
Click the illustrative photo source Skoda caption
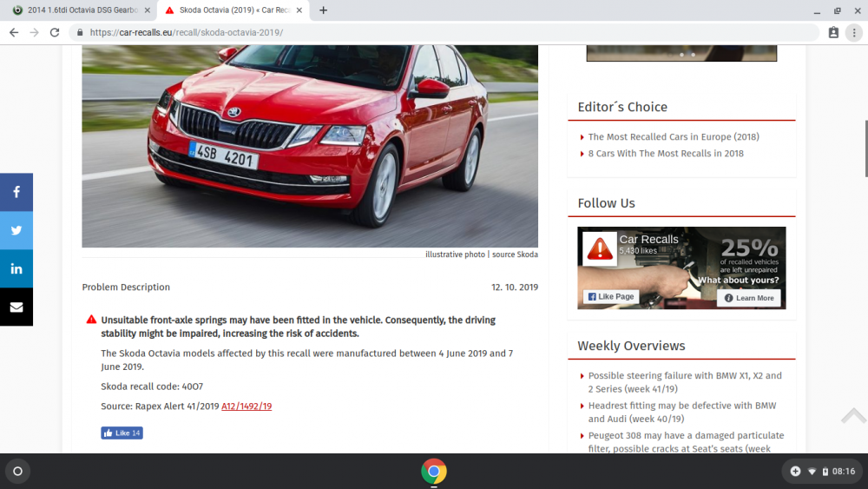pos(482,254)
